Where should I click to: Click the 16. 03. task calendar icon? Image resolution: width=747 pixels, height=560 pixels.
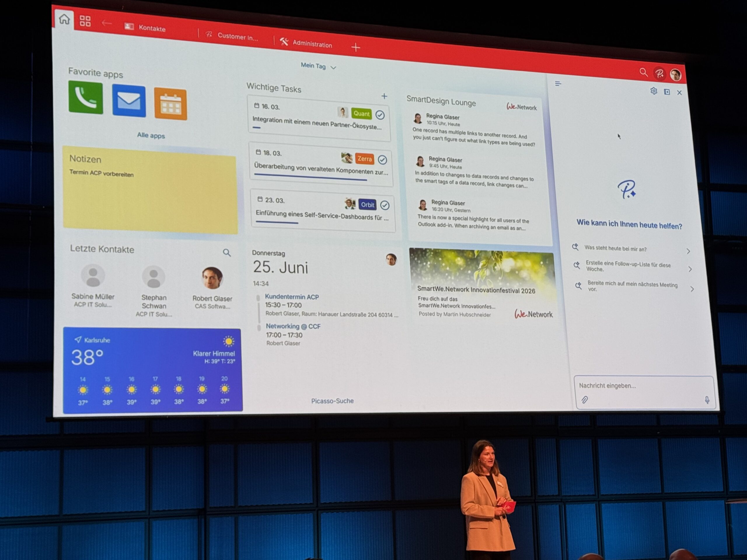point(257,106)
